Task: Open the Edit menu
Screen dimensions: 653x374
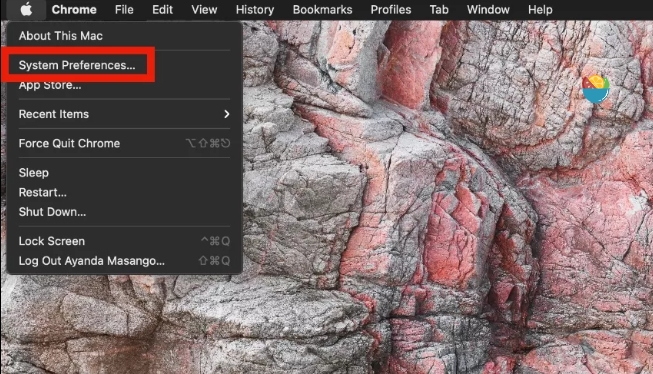Action: (x=162, y=10)
